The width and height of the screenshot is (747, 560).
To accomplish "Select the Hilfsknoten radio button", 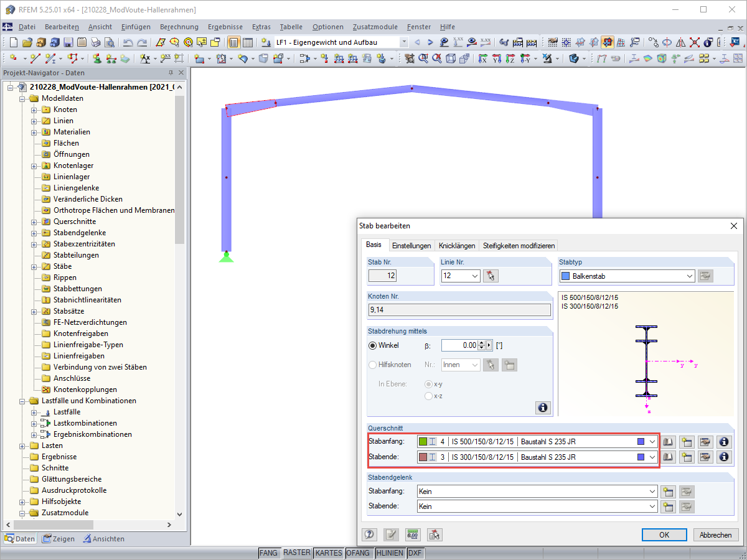I will click(373, 365).
